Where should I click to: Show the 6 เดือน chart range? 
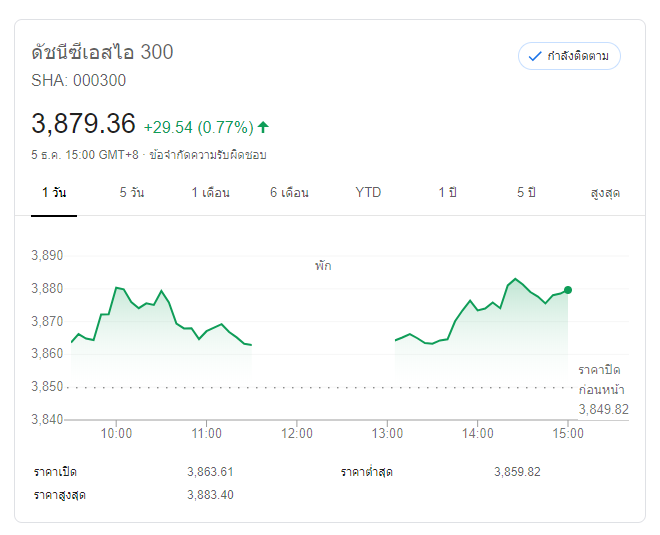click(x=289, y=192)
